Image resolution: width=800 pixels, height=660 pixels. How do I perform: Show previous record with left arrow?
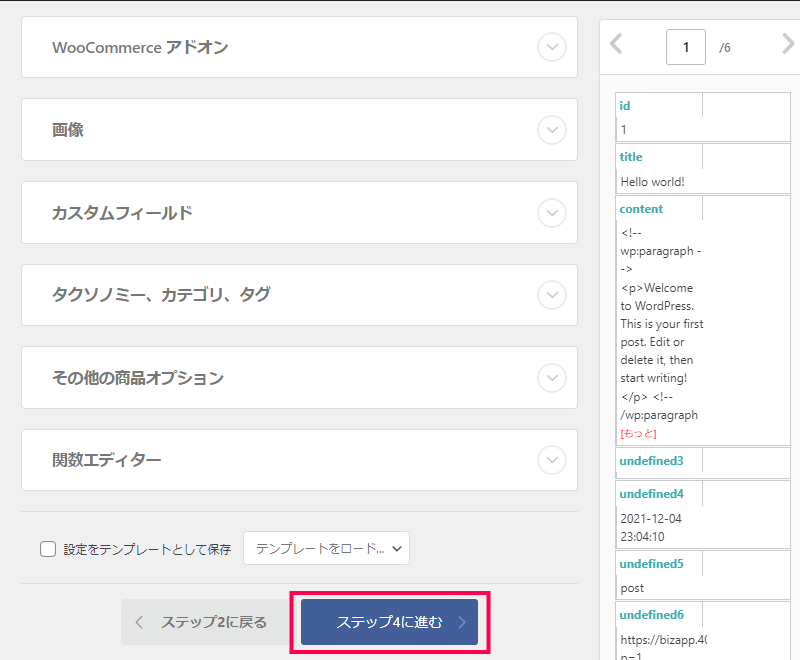pyautogui.click(x=616, y=43)
